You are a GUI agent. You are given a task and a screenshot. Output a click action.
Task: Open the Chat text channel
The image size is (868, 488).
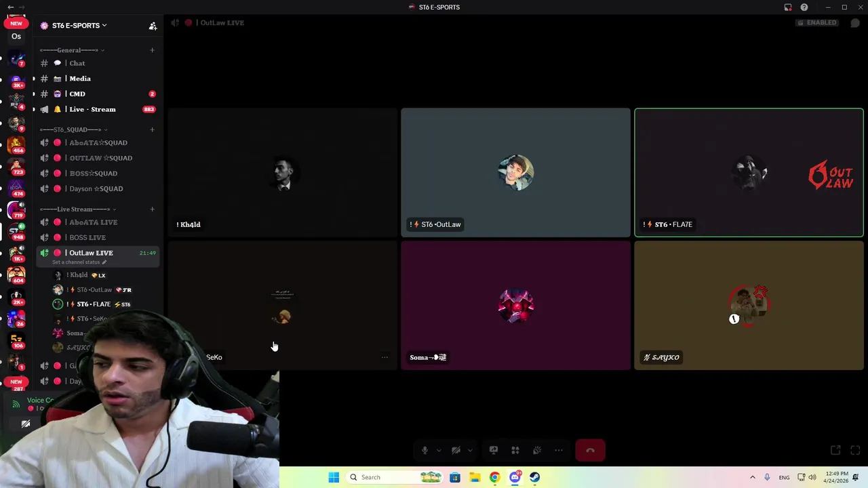pos(98,63)
